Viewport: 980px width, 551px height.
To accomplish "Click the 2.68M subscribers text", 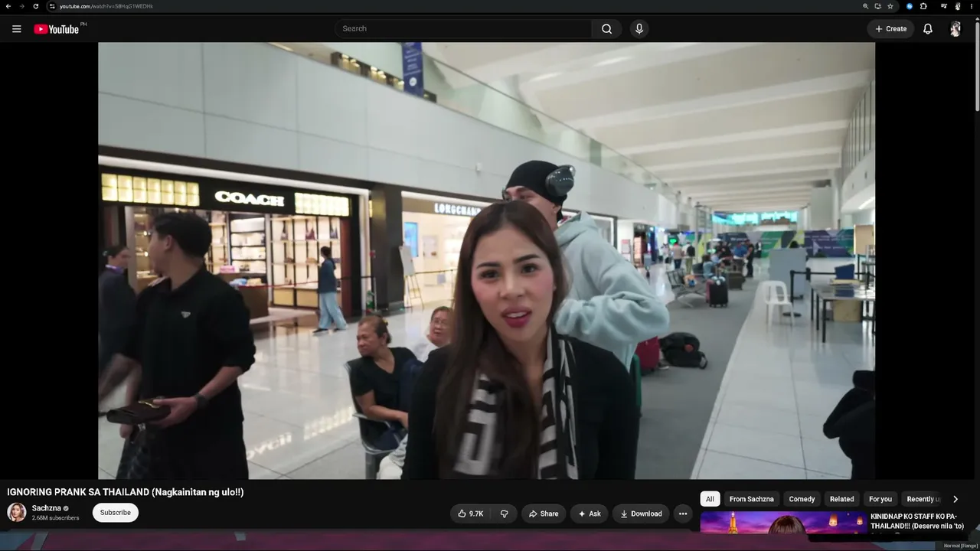I will click(x=55, y=518).
